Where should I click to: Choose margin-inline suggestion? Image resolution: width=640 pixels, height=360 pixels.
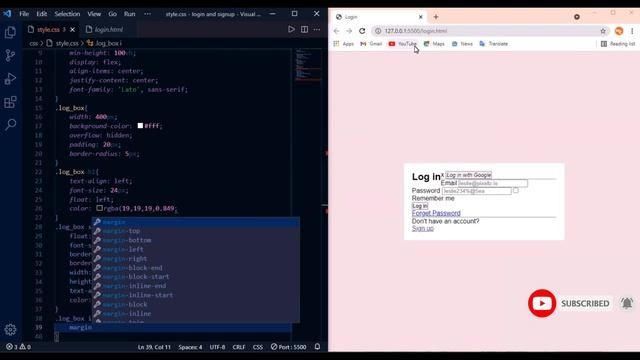point(196,313)
